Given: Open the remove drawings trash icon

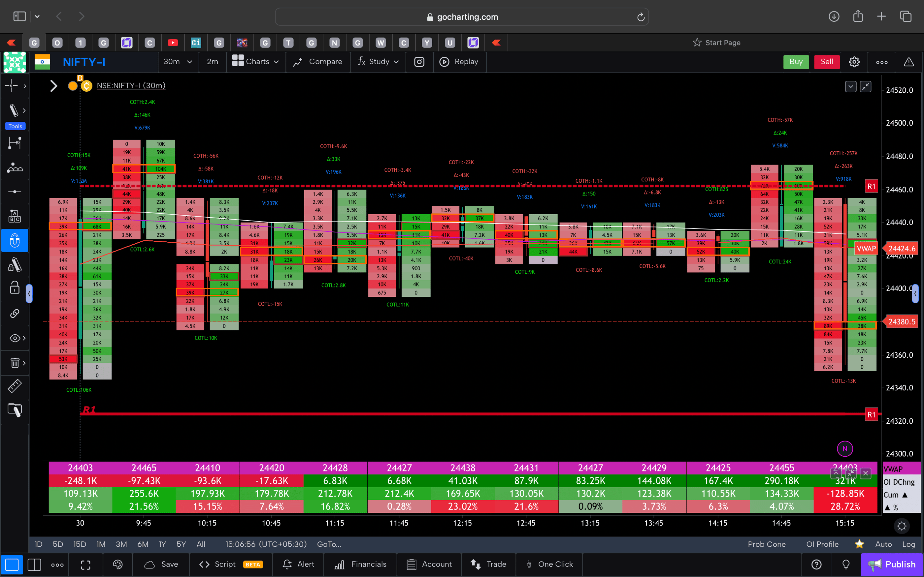Looking at the screenshot, I should coord(15,363).
